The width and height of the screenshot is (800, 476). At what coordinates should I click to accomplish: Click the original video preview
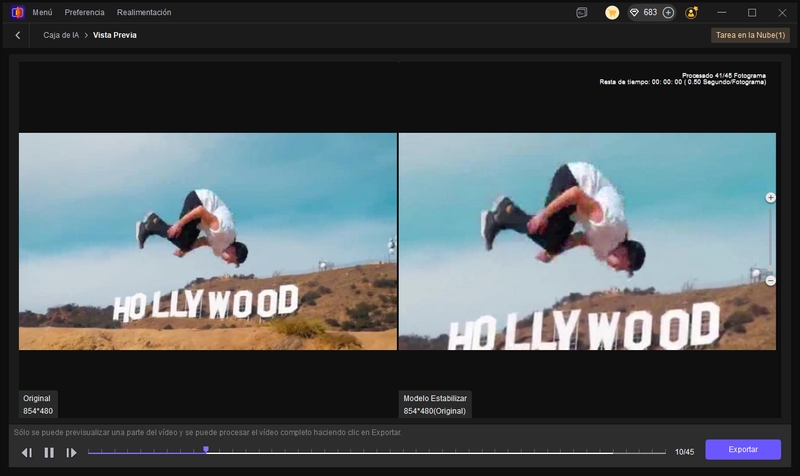[208, 241]
